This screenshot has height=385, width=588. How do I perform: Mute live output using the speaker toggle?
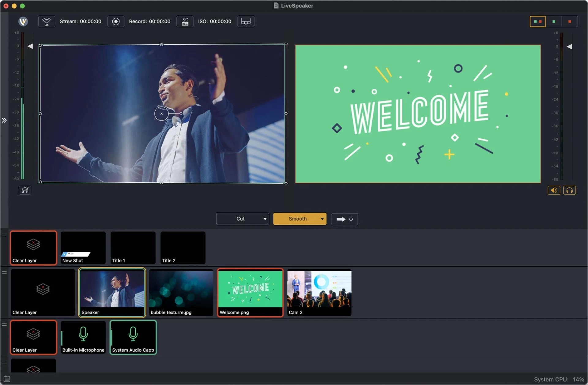tap(554, 190)
